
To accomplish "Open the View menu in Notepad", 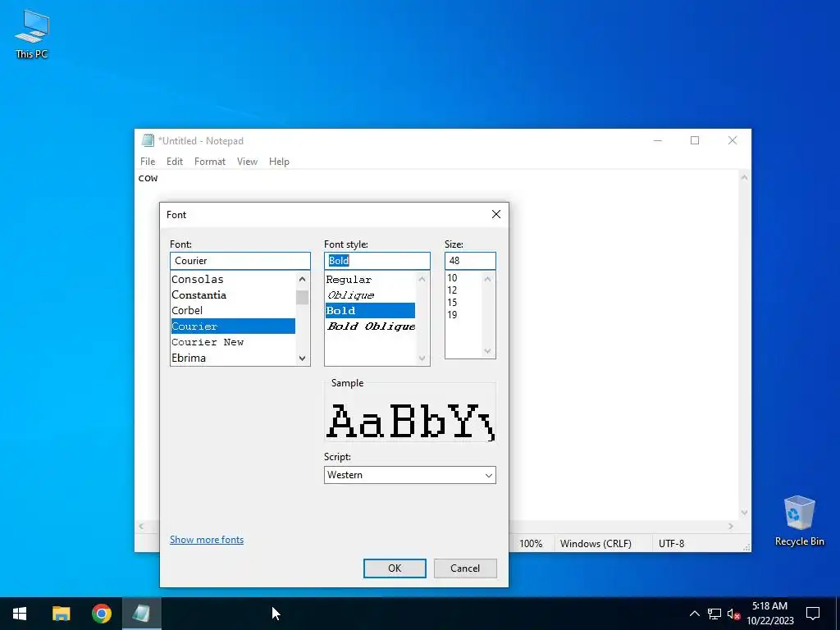I will 247,162.
